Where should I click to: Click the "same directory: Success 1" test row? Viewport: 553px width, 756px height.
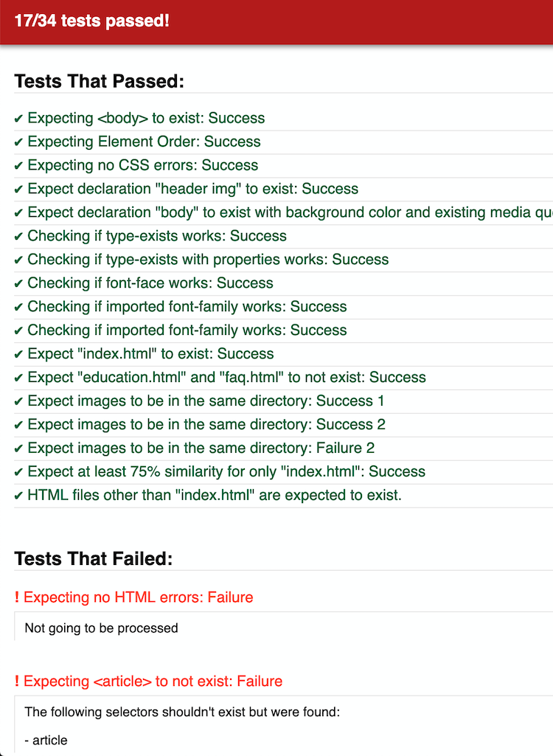[206, 401]
